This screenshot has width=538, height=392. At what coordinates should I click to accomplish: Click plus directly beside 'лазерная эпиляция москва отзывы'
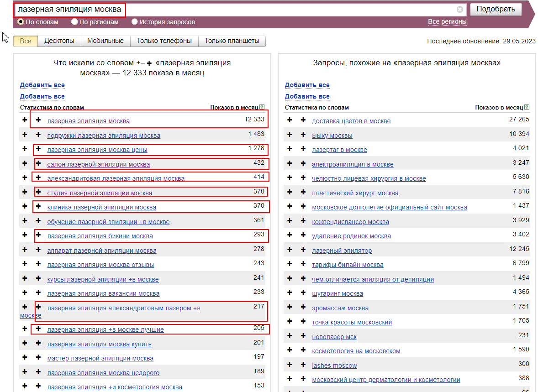[38, 264]
